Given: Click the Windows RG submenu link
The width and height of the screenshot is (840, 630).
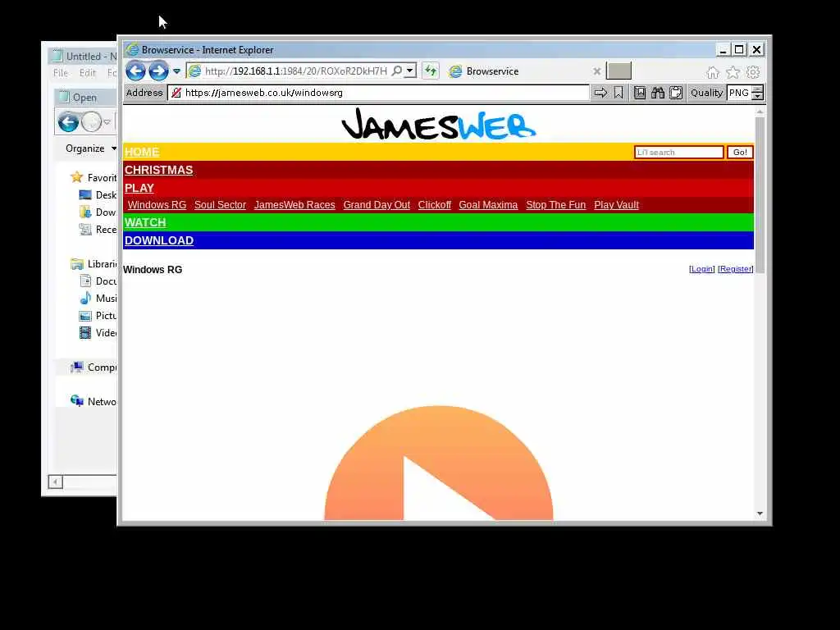Looking at the screenshot, I should [157, 204].
